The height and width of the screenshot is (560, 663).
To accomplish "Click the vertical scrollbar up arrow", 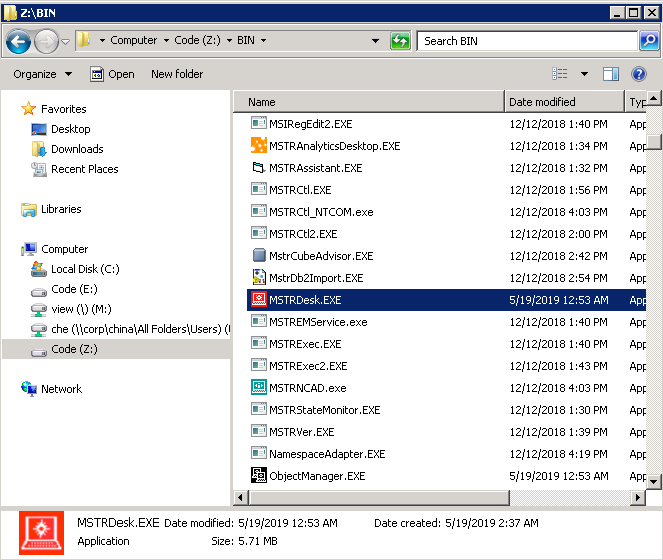I will 654,99.
